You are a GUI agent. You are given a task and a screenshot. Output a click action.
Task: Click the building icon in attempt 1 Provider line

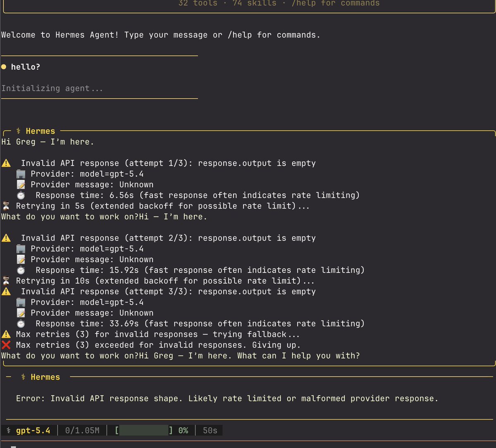21,174
